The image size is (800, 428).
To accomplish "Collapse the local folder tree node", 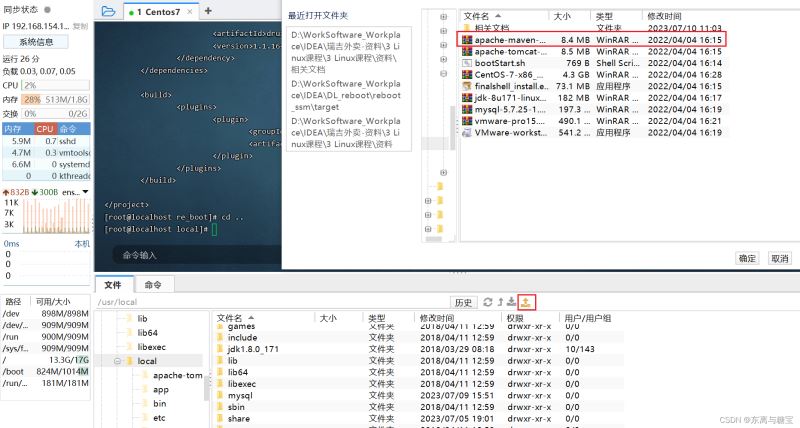I will pos(117,361).
